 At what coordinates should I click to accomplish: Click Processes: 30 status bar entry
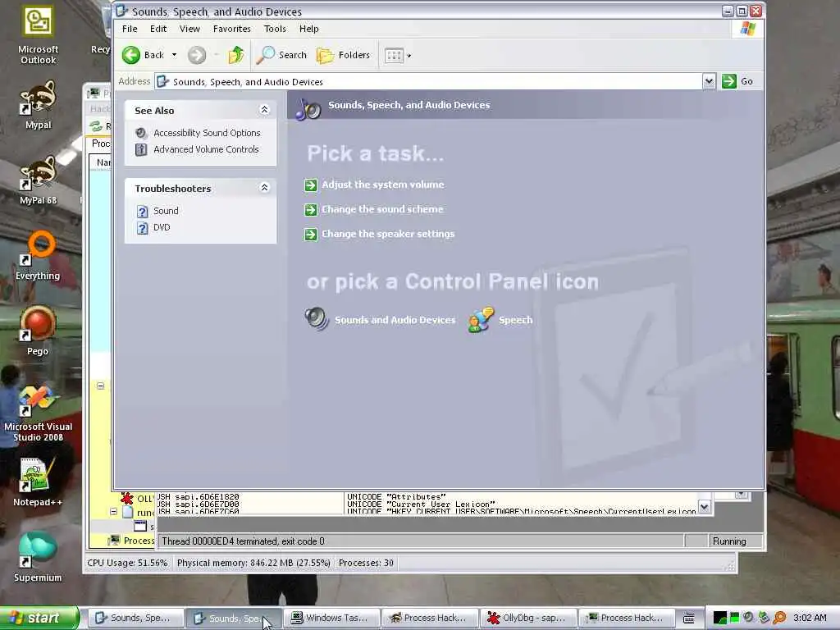coord(366,563)
